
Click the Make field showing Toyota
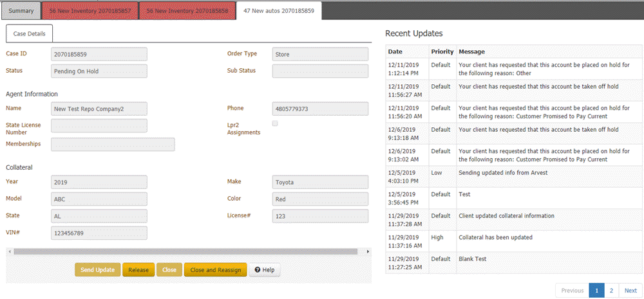tap(320, 183)
